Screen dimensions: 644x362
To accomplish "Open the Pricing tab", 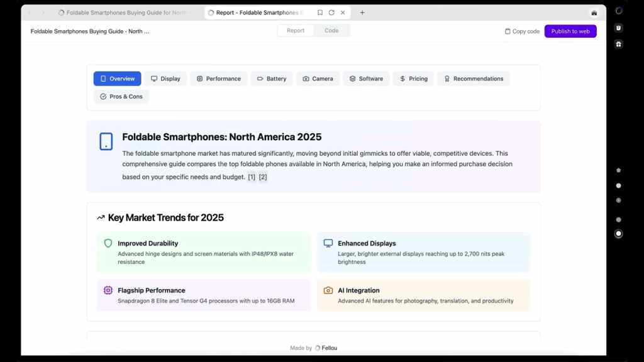I will tap(413, 79).
